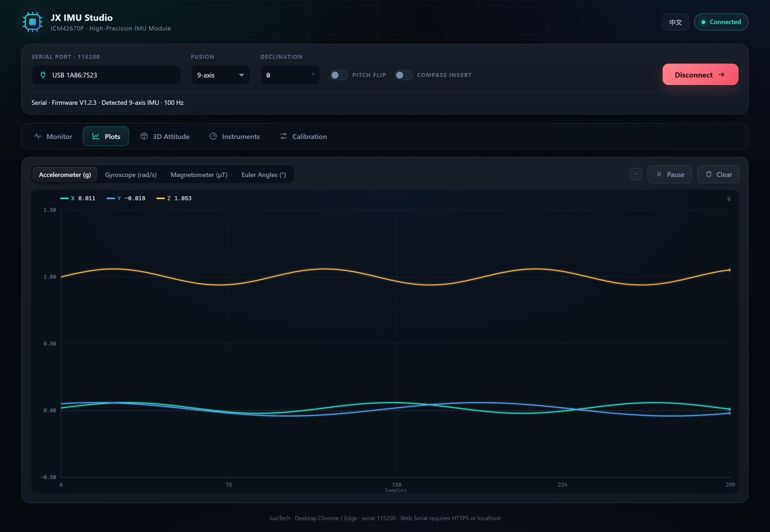
Task: Click the JuxiTech footer note
Action: click(x=385, y=518)
